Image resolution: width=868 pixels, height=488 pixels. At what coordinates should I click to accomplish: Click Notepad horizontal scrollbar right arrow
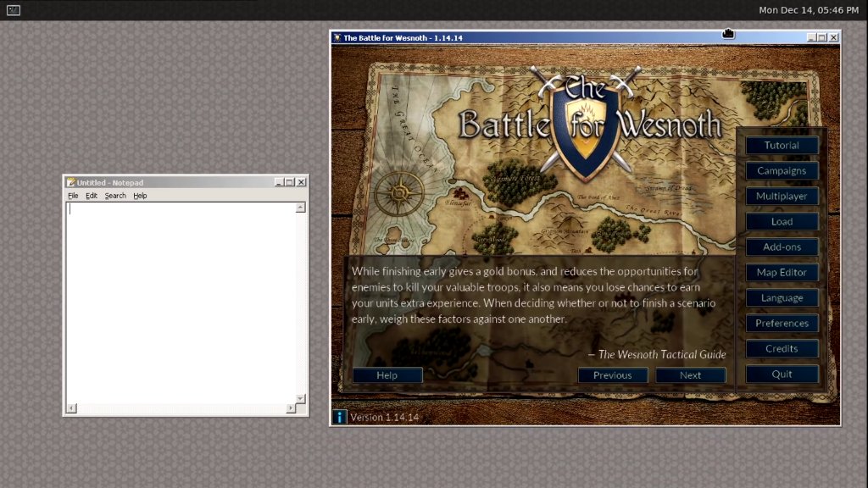(291, 408)
